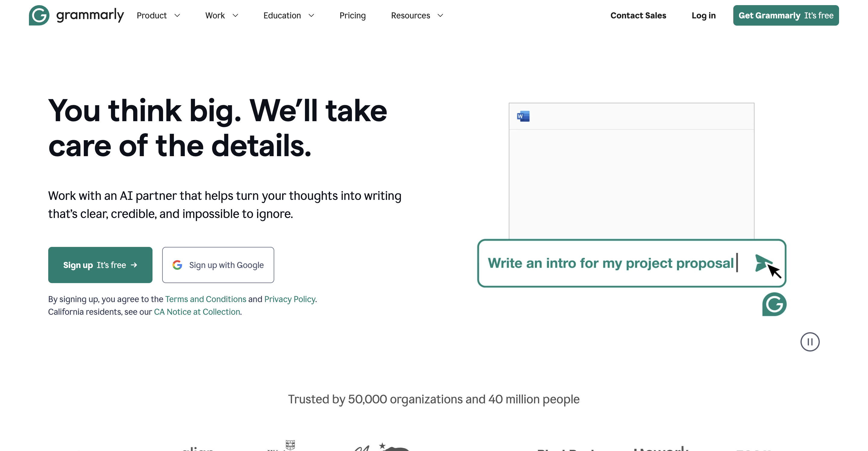The image size is (868, 451).
Task: Expand the Resources dropdown chevron
Action: pos(440,15)
